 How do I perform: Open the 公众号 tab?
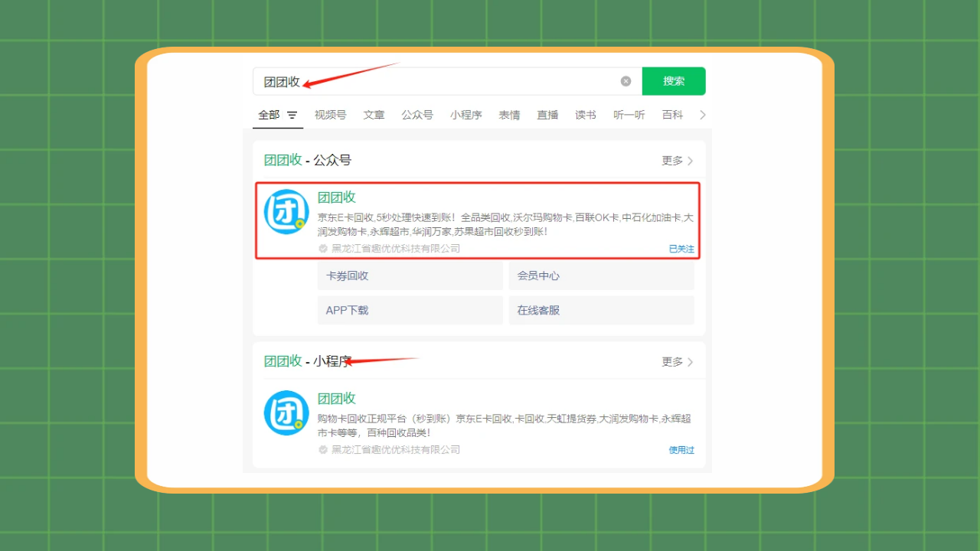[417, 115]
